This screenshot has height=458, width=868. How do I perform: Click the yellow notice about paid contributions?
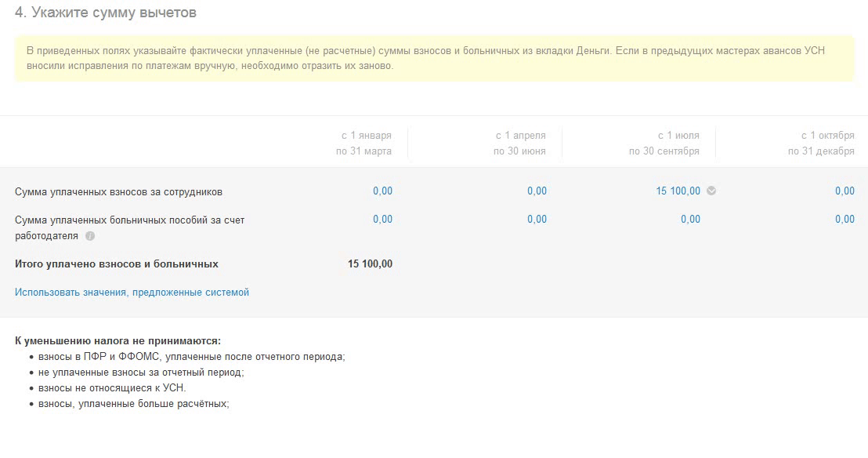(433, 58)
